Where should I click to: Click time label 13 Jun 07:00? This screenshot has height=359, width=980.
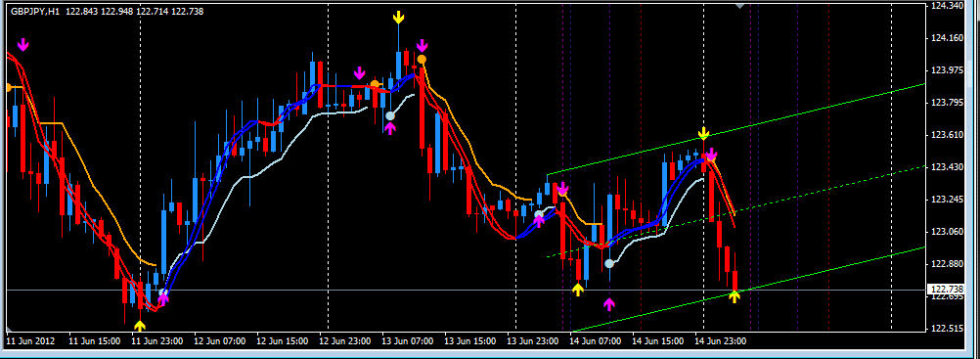pos(408,341)
